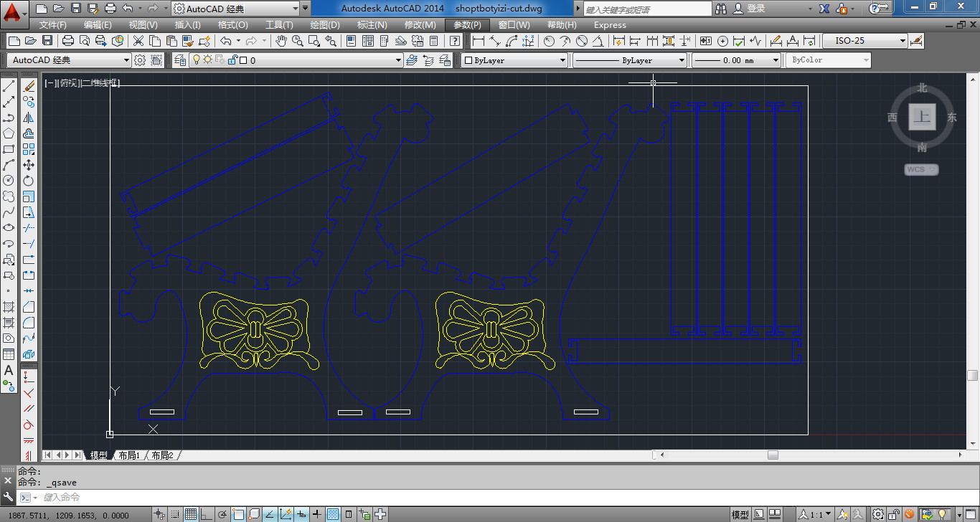Image resolution: width=980 pixels, height=522 pixels.
Task: Choose the Move modify tool
Action: tap(29, 165)
